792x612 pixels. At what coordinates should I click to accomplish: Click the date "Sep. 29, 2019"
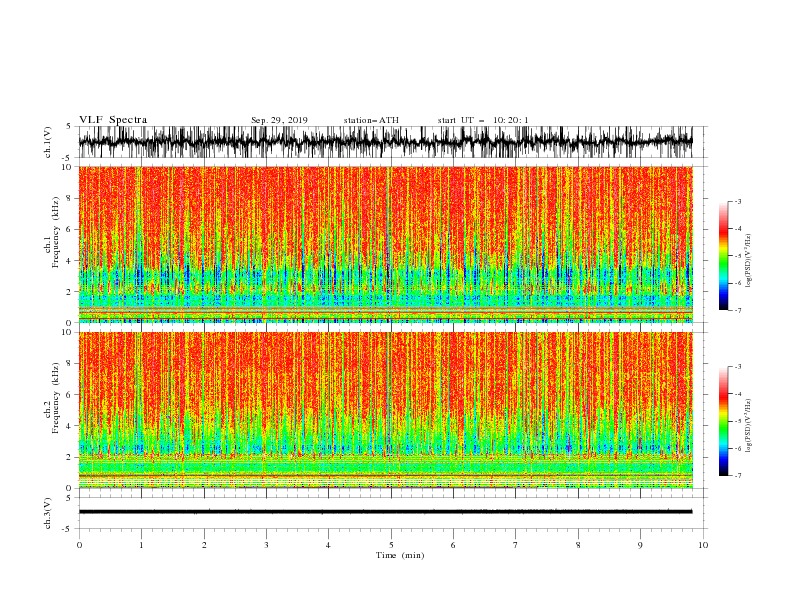(279, 120)
